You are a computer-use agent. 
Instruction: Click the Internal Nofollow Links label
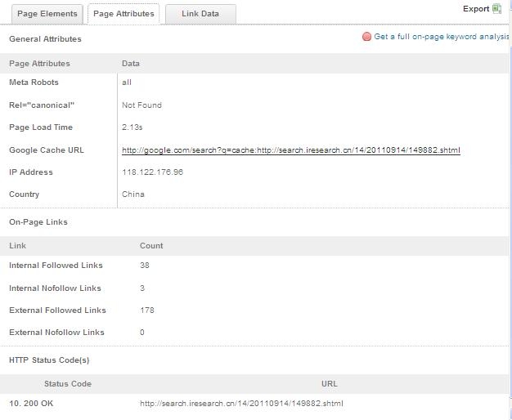tap(55, 288)
